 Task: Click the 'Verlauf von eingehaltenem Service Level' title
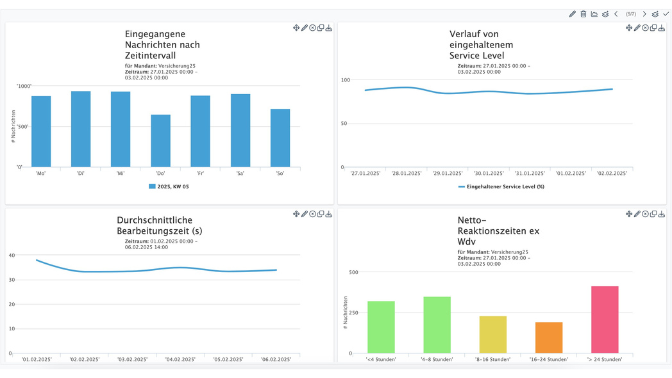tap(481, 45)
